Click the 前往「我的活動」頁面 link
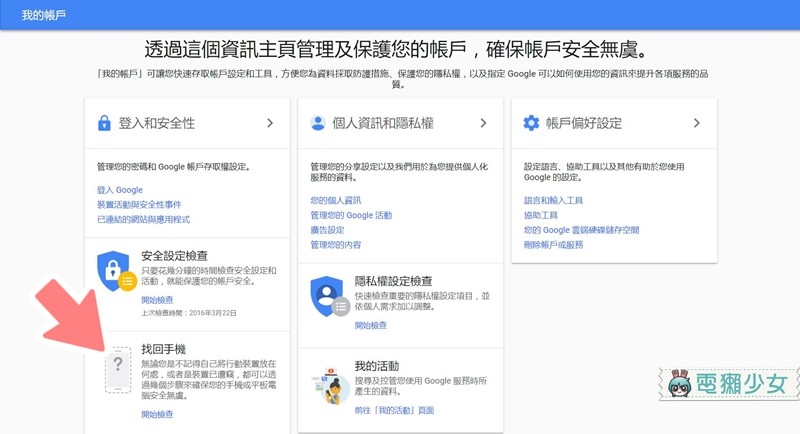This screenshot has width=800, height=434. [x=394, y=411]
